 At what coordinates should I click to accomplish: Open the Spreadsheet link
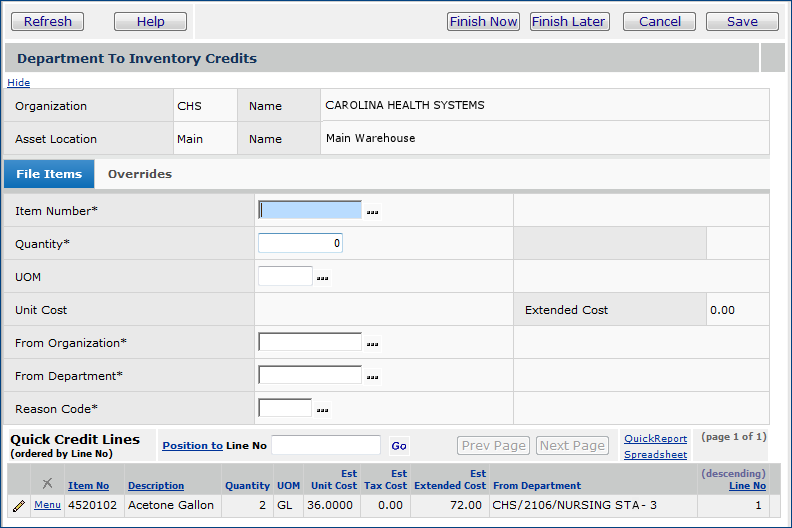pos(655,454)
